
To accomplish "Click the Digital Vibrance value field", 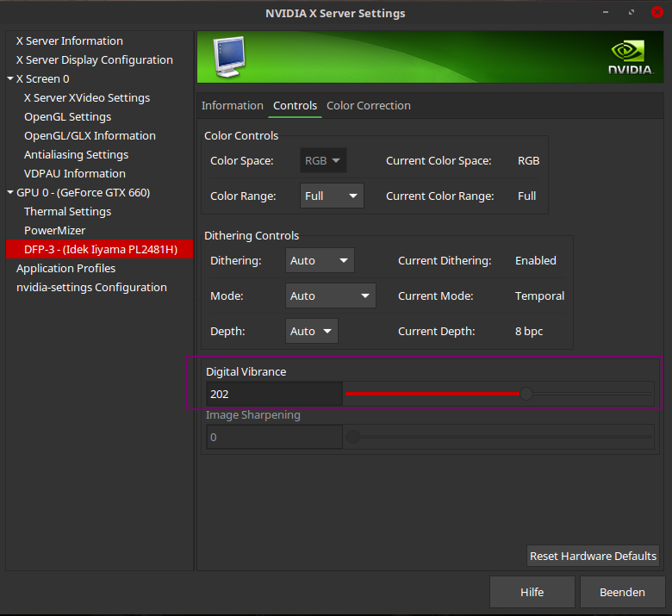I will point(274,394).
